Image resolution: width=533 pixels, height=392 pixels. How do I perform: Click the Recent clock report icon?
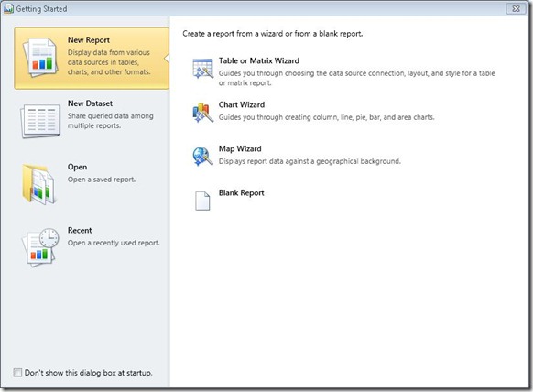[40, 247]
